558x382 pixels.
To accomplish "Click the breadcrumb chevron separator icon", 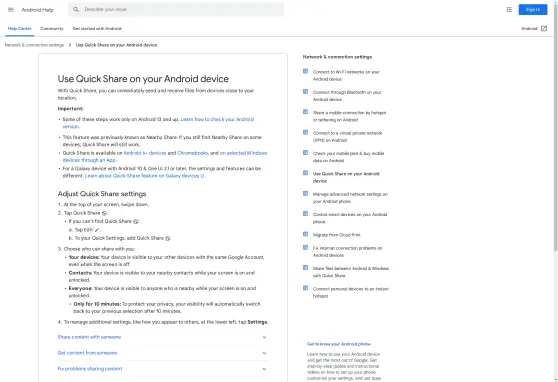I will (70, 45).
